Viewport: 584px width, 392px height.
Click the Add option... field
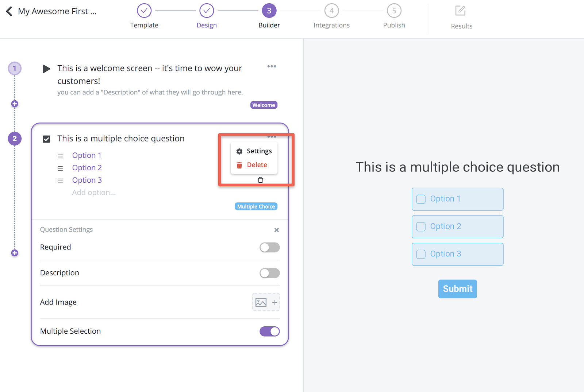click(x=94, y=193)
